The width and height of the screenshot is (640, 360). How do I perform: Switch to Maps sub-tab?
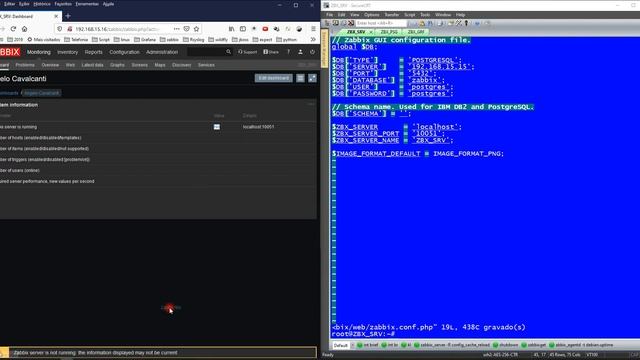[x=160, y=65]
